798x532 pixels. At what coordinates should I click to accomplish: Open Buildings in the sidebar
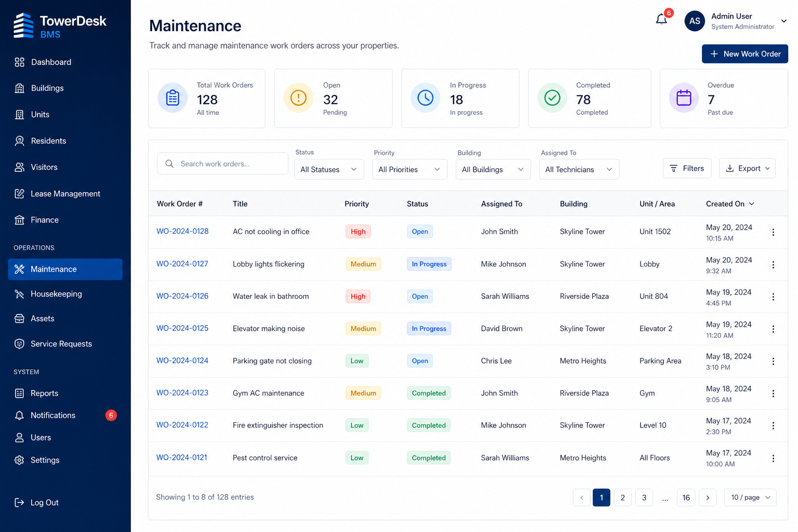coord(47,88)
